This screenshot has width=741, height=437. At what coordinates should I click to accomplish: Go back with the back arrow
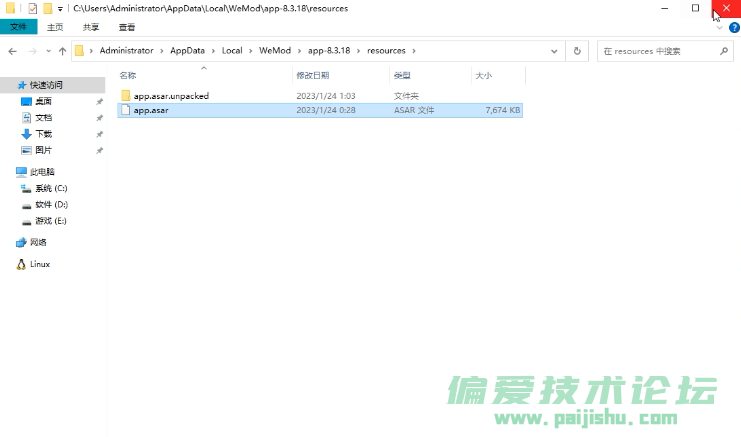[x=13, y=51]
